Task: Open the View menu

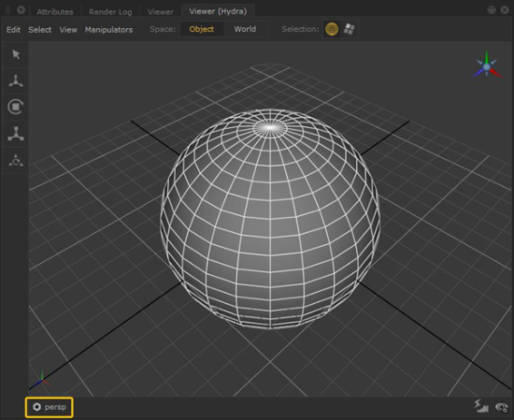Action: [x=68, y=30]
